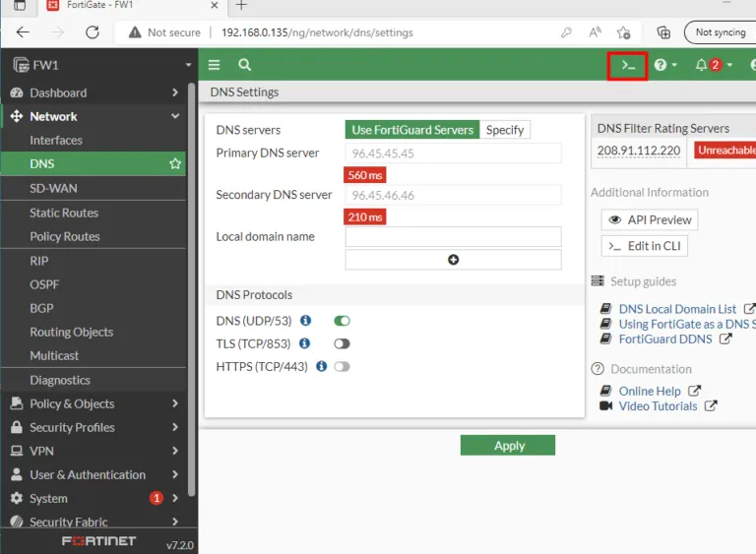Open the help question mark icon

point(661,65)
